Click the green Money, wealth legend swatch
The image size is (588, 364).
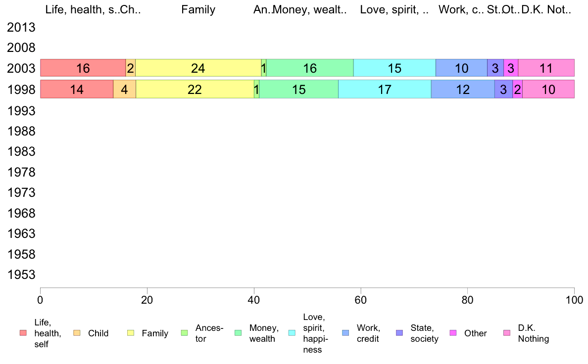(x=238, y=333)
